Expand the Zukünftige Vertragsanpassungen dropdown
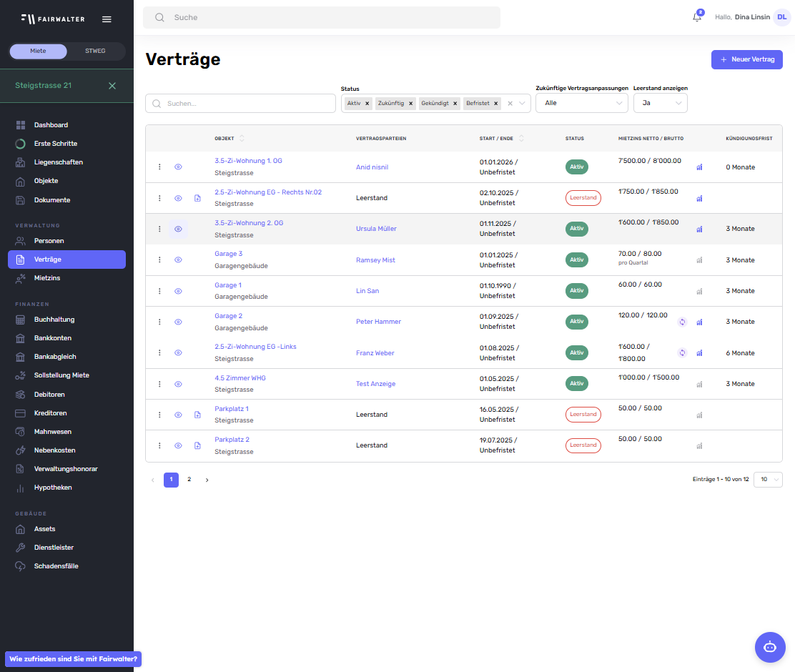Viewport: 795px width, 672px height. tap(581, 103)
